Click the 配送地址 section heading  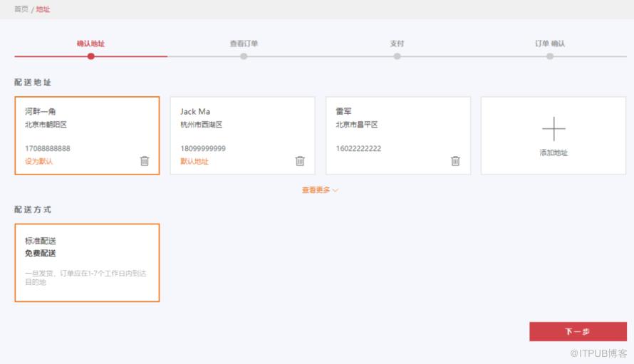coord(33,82)
